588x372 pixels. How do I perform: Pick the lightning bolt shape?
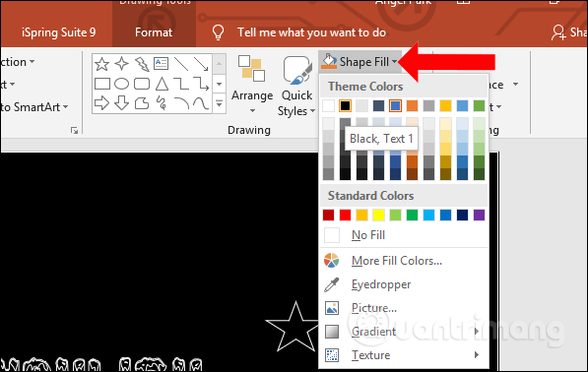(x=142, y=64)
